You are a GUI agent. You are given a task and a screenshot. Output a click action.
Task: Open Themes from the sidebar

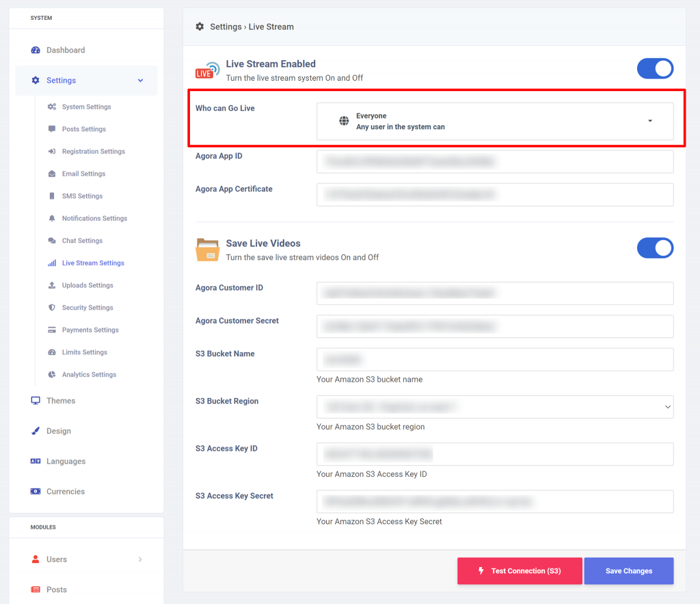[86, 401]
